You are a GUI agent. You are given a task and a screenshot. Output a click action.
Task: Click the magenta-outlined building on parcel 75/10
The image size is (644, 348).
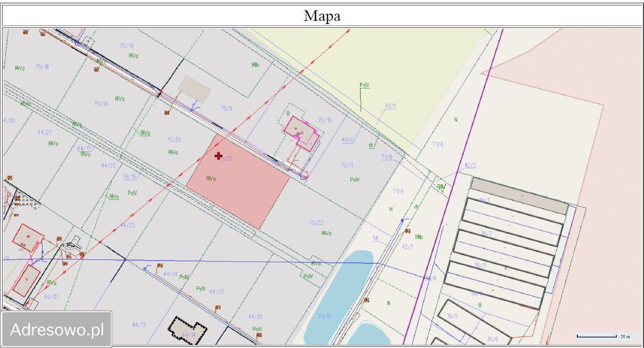(x=302, y=134)
